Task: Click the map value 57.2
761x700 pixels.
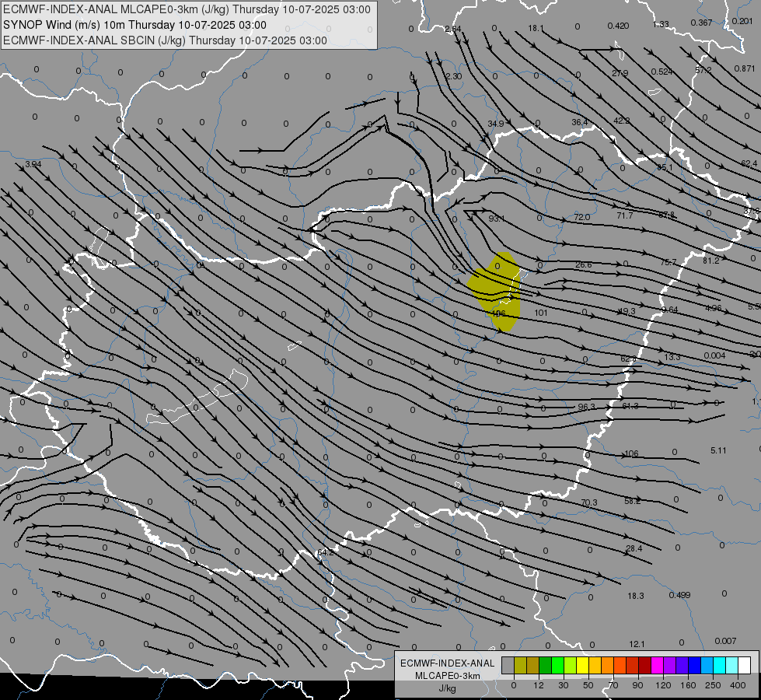Action: [x=703, y=70]
